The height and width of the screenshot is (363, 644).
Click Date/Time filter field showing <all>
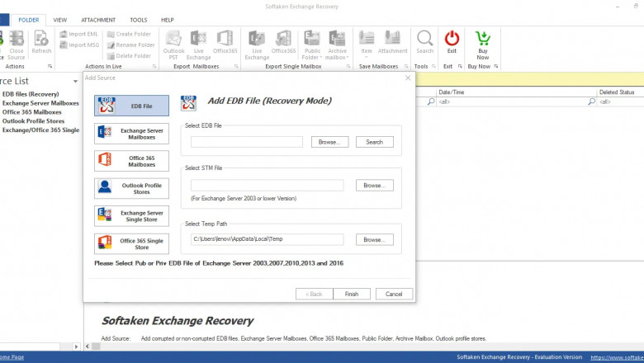[512, 101]
